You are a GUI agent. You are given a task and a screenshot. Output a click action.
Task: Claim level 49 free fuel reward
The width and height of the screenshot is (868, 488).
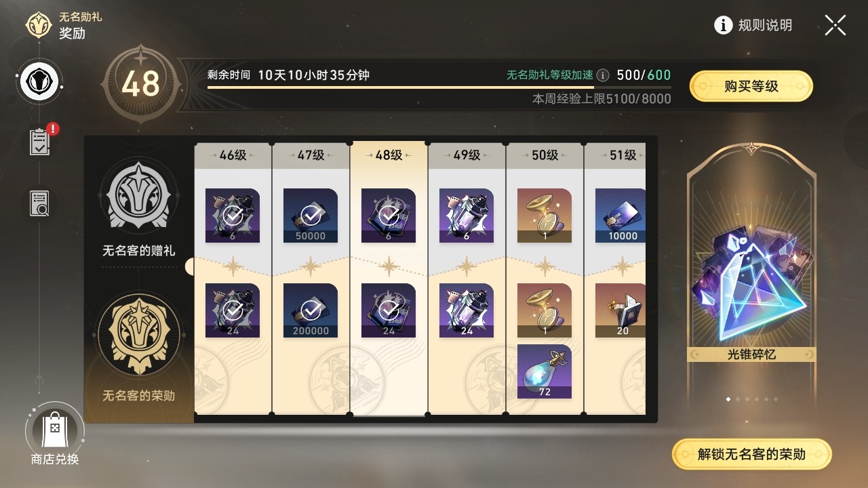(x=467, y=216)
